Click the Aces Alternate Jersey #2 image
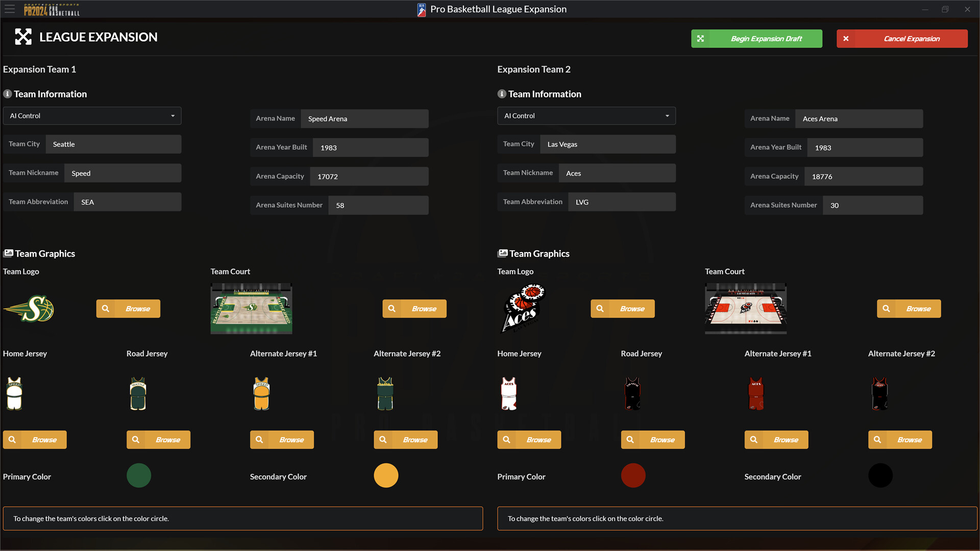This screenshot has height=551, width=980. click(x=879, y=393)
